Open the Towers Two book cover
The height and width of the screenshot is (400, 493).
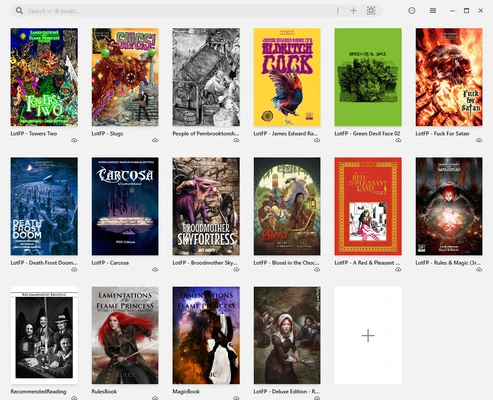coord(44,77)
